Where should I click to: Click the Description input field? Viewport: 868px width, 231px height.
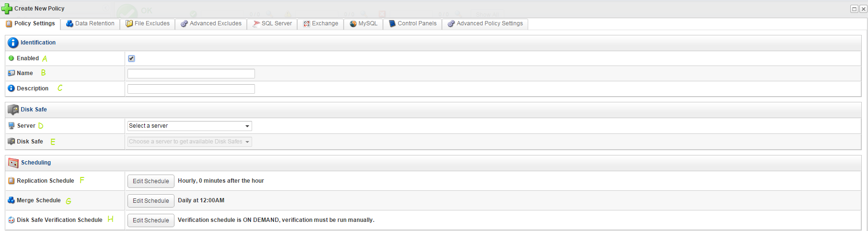click(191, 89)
